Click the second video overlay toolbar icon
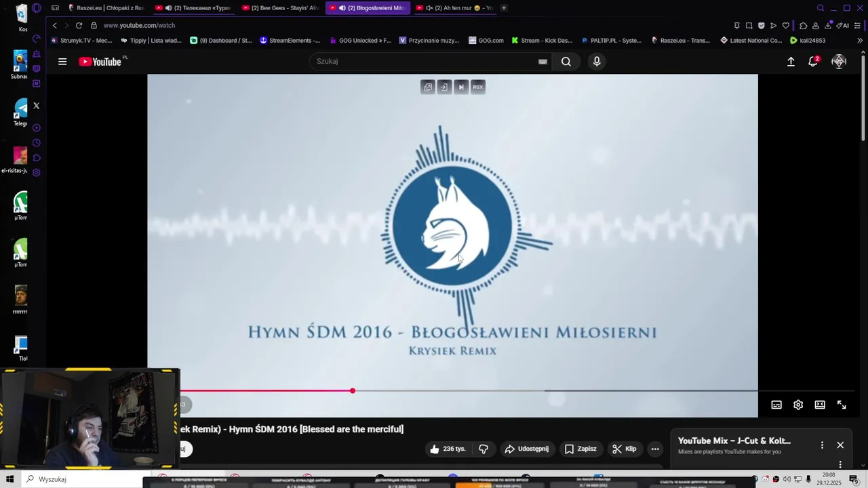Viewport: 868px width, 488px height. coord(444,87)
